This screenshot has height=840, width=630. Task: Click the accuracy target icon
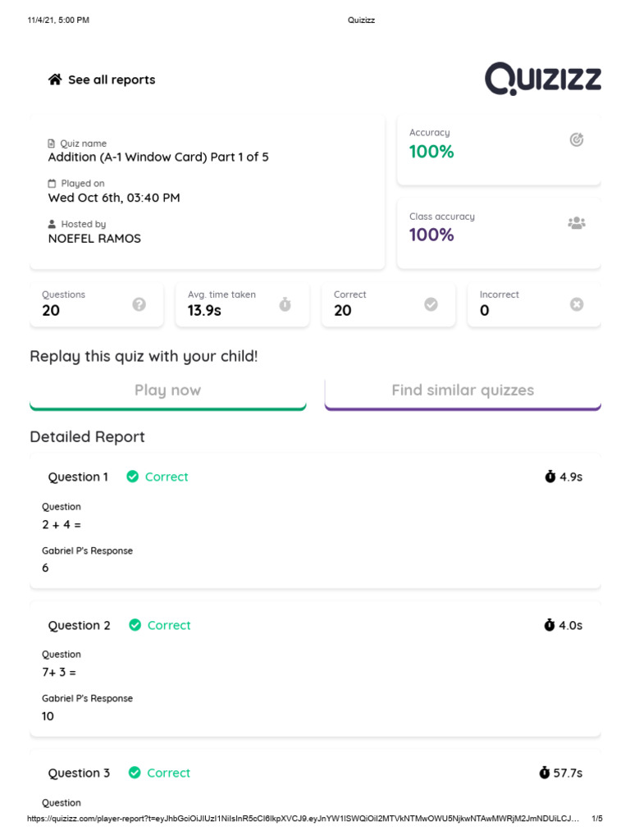[x=577, y=139]
